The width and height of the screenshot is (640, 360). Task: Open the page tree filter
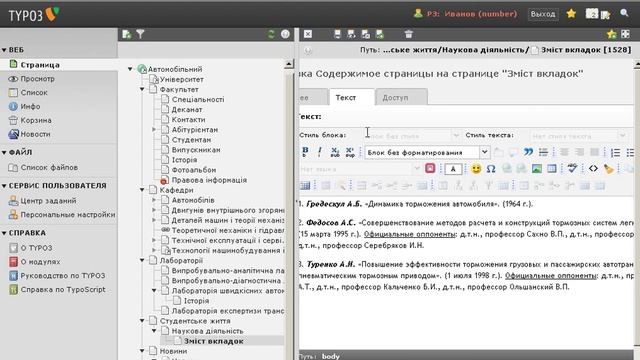(x=140, y=34)
